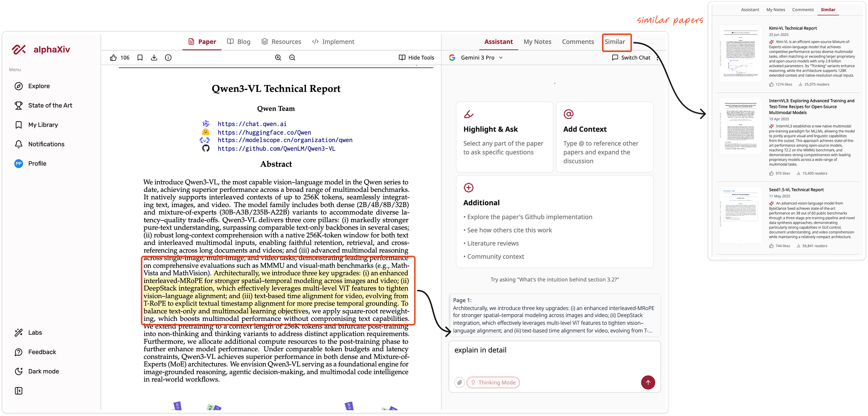Image resolution: width=868 pixels, height=416 pixels.
Task: Bookmark the paper using toolbar icon
Action: 140,58
